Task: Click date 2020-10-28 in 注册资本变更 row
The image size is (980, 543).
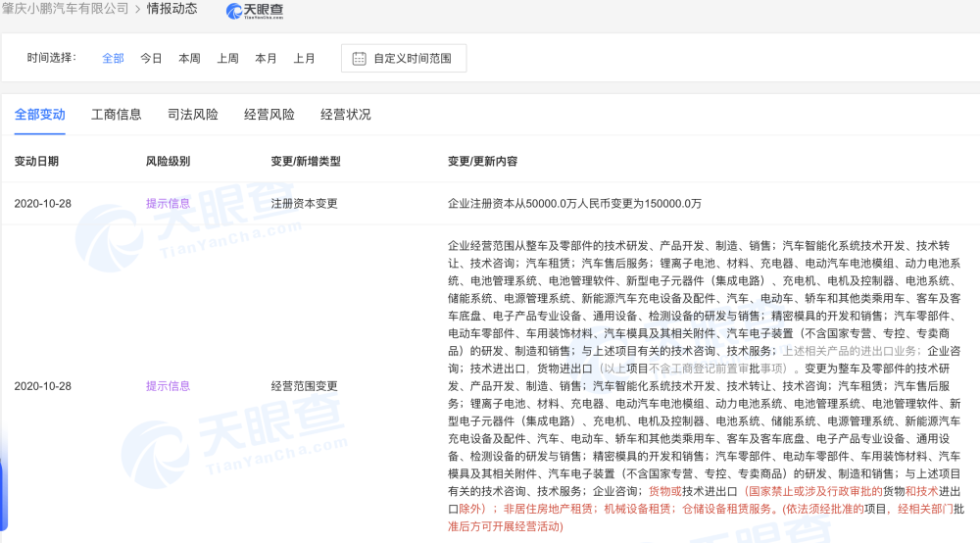Action: click(x=42, y=204)
